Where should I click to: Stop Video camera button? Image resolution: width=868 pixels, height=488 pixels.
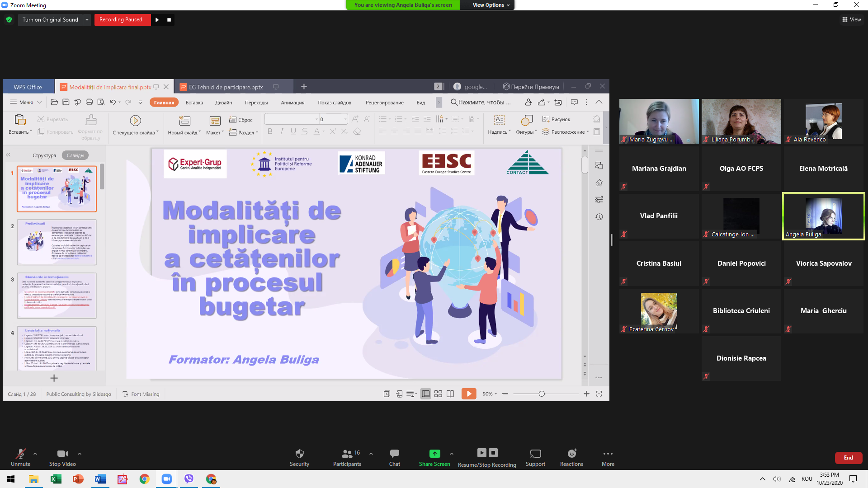point(62,454)
